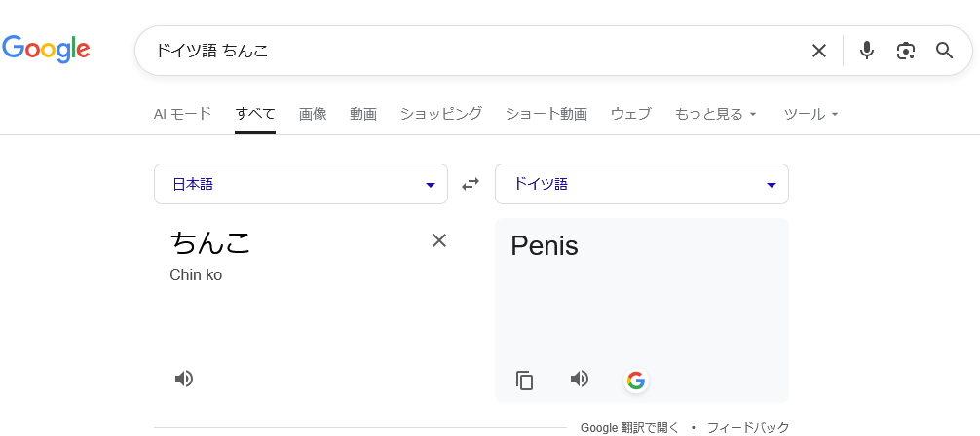Image resolution: width=980 pixels, height=436 pixels.
Task: Click the Google logo
Action: coord(46,49)
